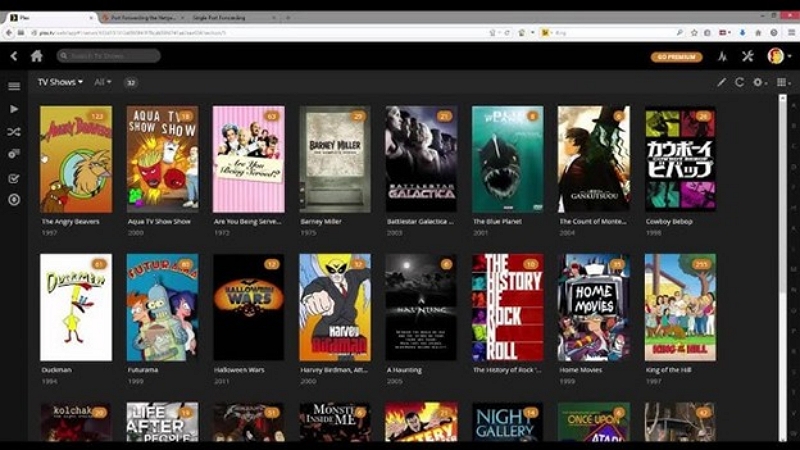Viewport: 800px width, 450px height.
Task: Open the Futurama show title link
Action: pos(143,369)
